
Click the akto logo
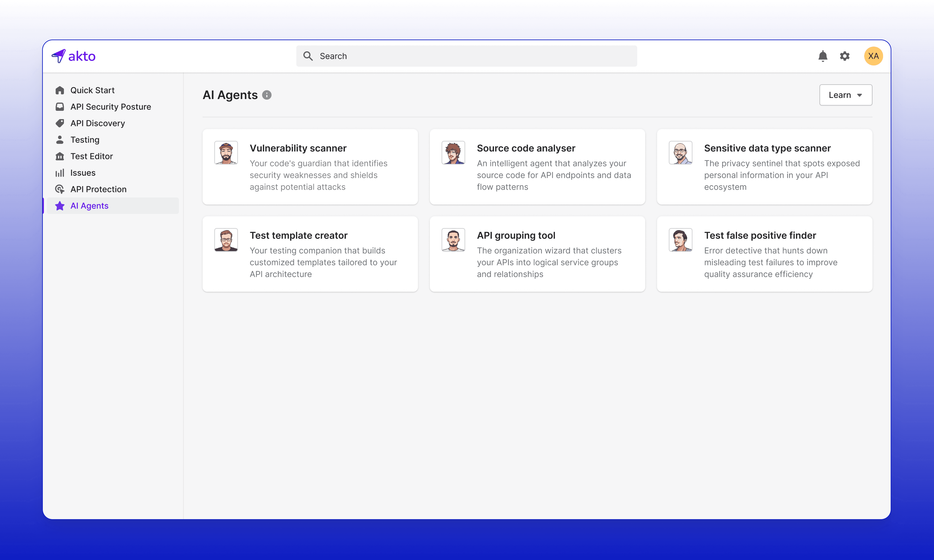click(x=74, y=56)
